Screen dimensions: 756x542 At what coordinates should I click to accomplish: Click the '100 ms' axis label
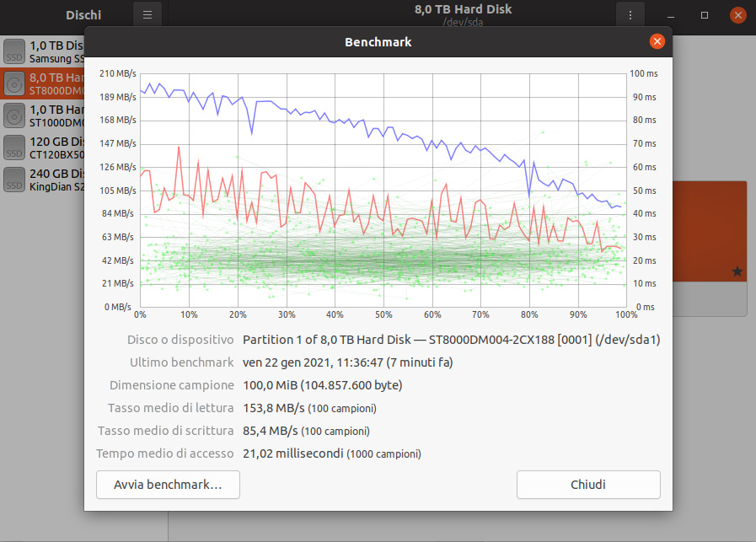tap(644, 73)
